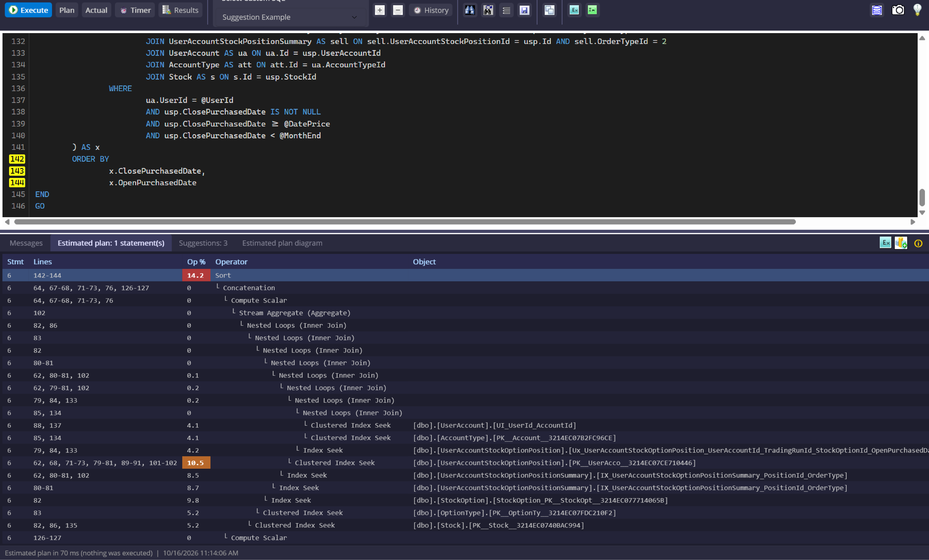Click the Timer button
This screenshot has height=560, width=929.
pyautogui.click(x=135, y=10)
